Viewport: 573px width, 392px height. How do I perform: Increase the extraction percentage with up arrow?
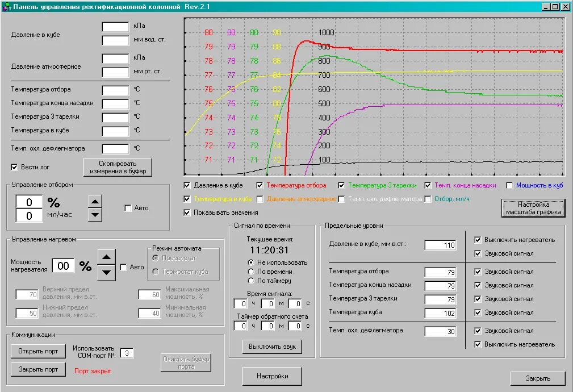tap(95, 202)
